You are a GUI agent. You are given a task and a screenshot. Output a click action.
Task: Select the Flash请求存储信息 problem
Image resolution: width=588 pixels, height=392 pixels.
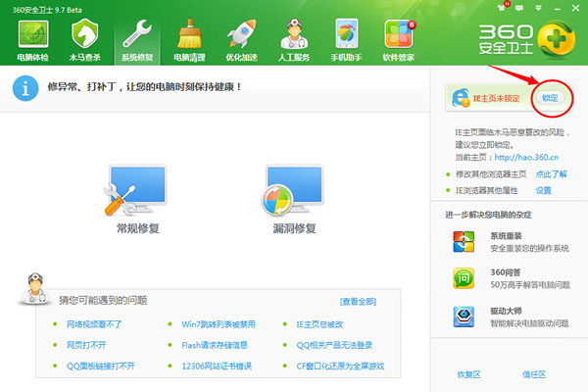215,345
